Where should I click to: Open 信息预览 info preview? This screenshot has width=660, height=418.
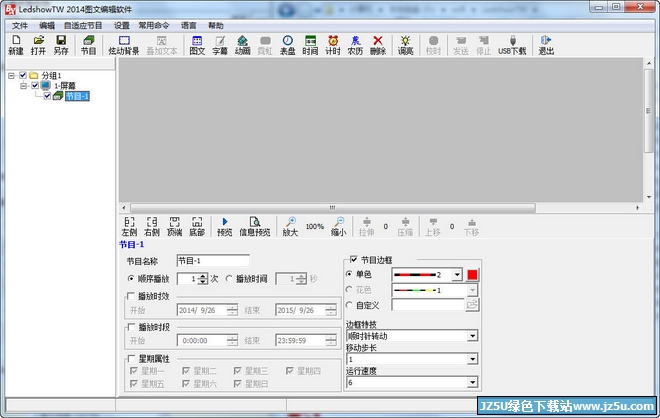coord(255,226)
